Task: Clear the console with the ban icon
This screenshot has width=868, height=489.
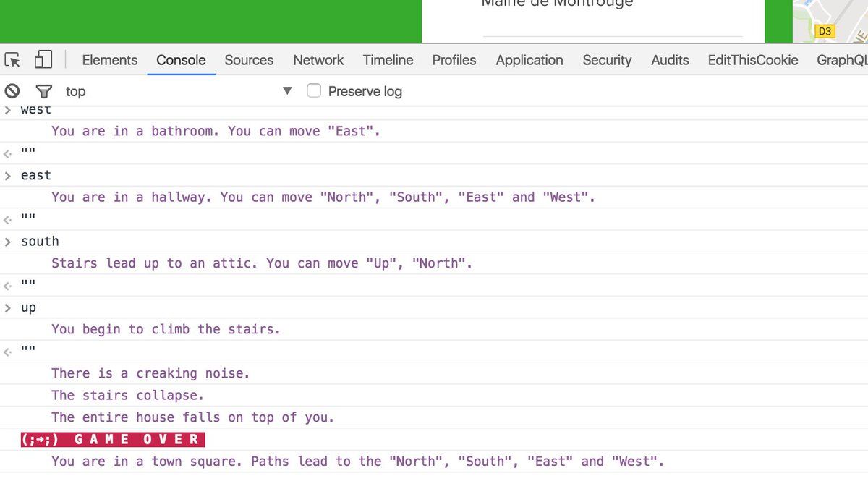Action: (12, 91)
